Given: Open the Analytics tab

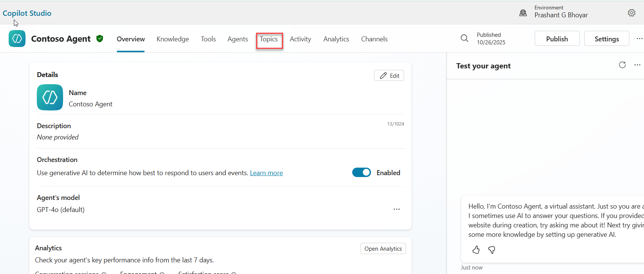Looking at the screenshot, I should [336, 39].
